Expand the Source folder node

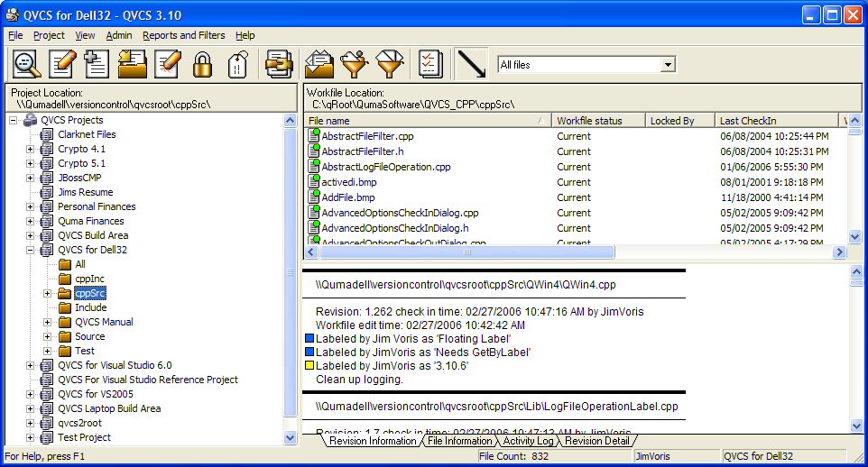coord(48,336)
